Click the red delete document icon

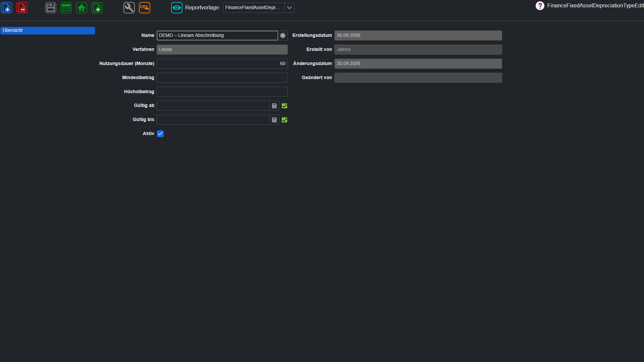coord(22,8)
